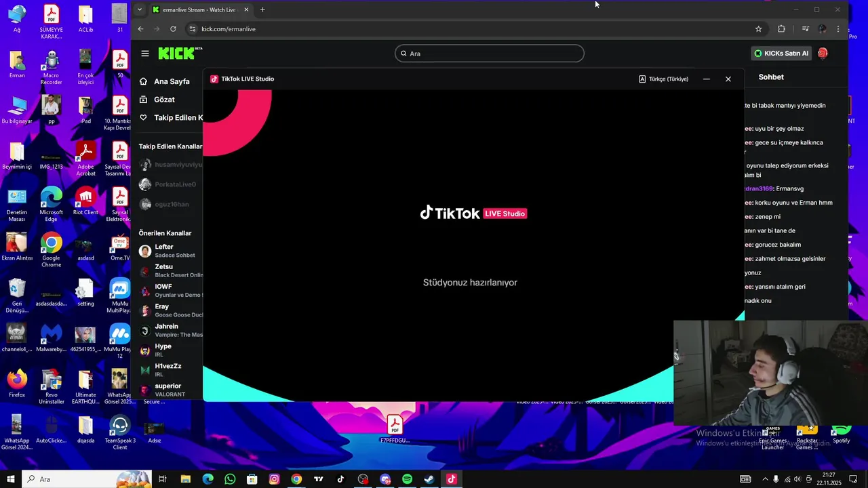Image resolution: width=868 pixels, height=488 pixels.
Task: Open taskbar clock showing 21:27
Action: click(x=828, y=479)
